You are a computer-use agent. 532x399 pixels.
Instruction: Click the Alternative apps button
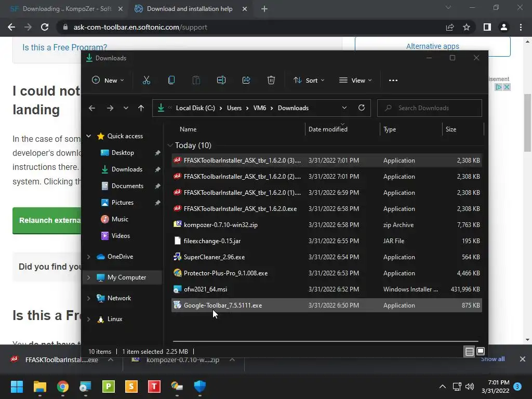click(433, 46)
